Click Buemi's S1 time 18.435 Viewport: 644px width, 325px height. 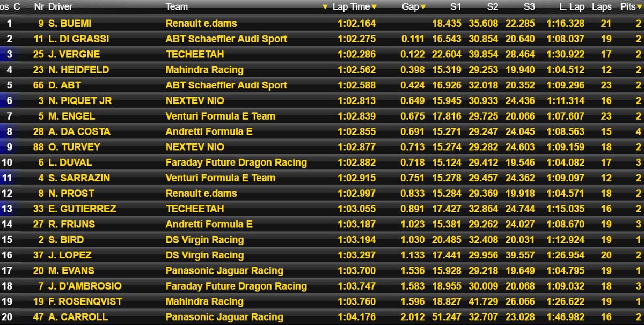click(x=448, y=24)
